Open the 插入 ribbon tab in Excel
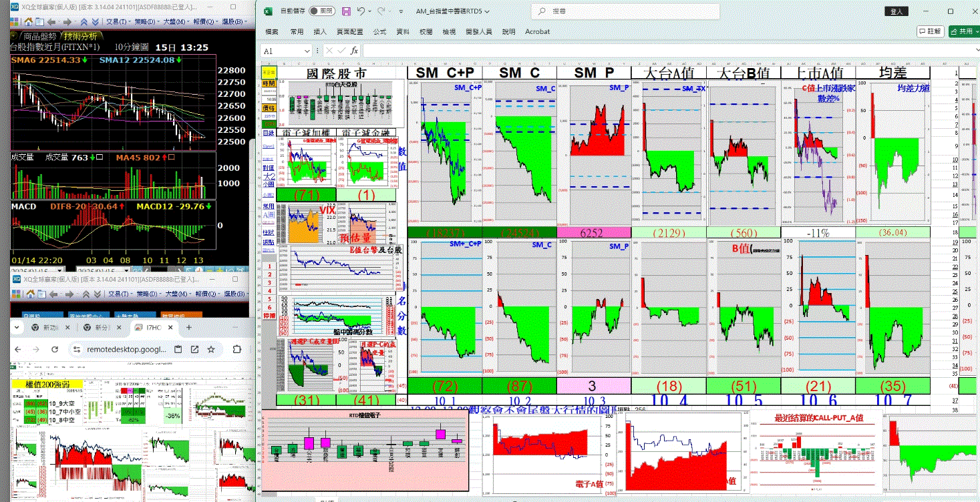The height and width of the screenshot is (502, 980). (320, 31)
